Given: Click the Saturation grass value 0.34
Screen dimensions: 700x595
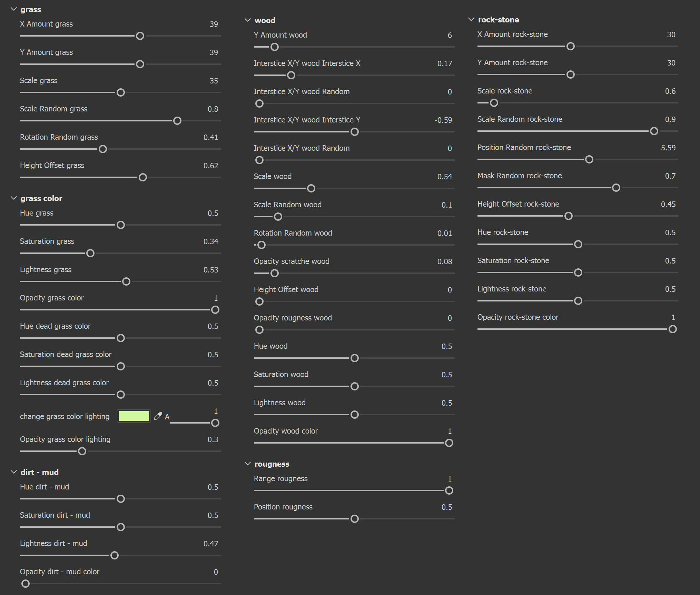Looking at the screenshot, I should (x=210, y=241).
